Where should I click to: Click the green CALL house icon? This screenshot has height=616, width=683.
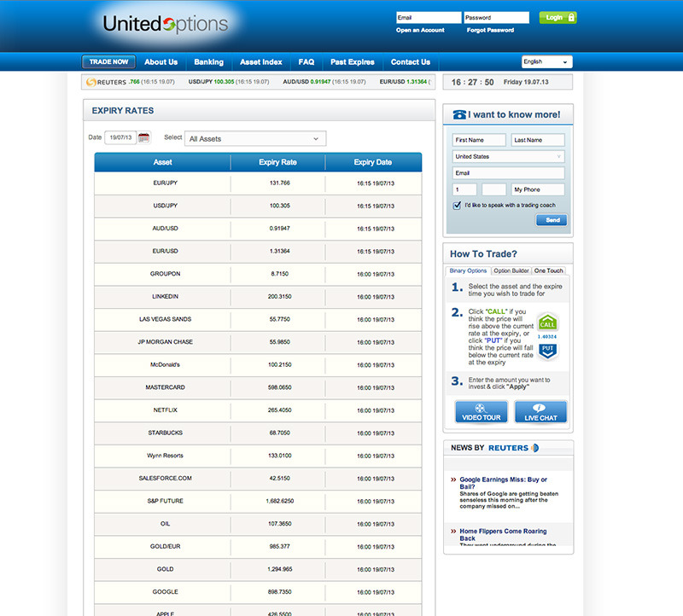(x=547, y=323)
